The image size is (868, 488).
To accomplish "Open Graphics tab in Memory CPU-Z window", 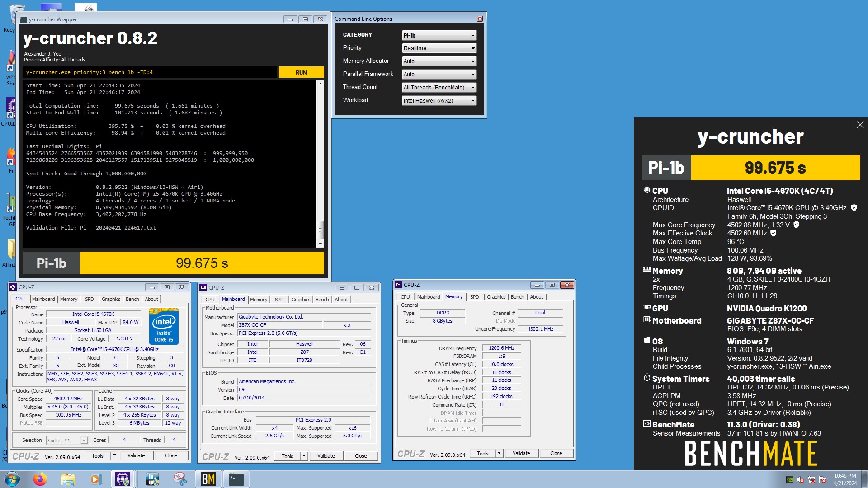I will (x=496, y=297).
